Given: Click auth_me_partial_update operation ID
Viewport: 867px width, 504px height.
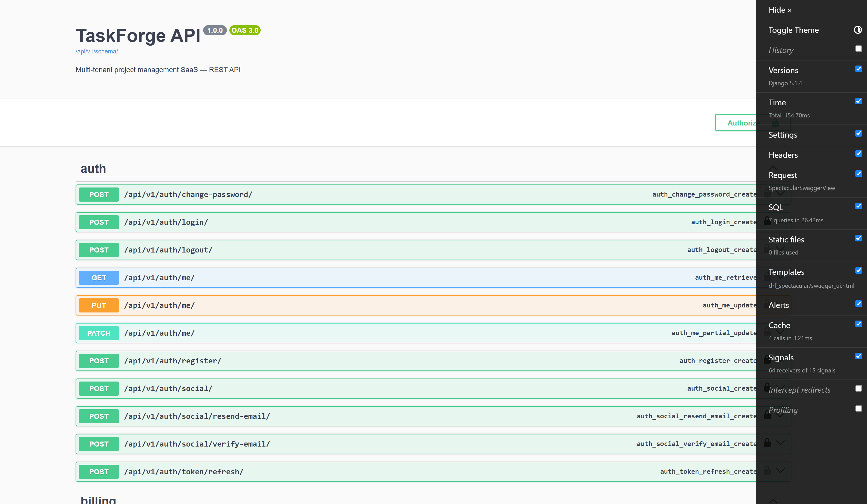Looking at the screenshot, I should click(714, 333).
